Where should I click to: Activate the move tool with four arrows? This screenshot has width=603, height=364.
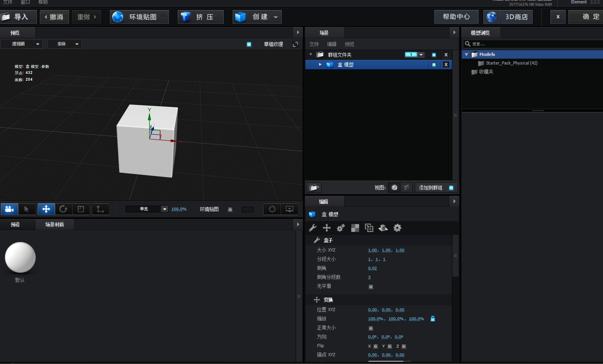46,209
